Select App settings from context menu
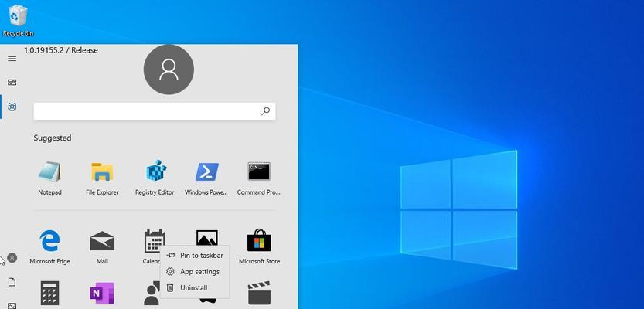 tap(194, 272)
